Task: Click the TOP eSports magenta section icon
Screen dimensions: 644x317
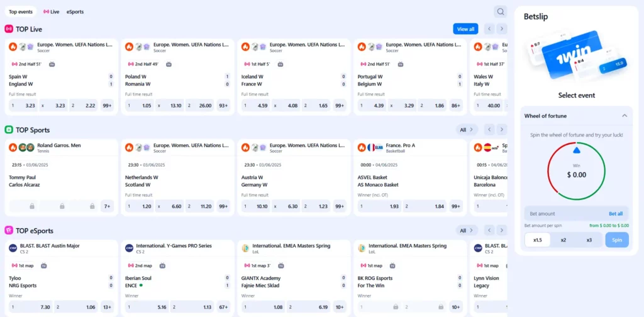Action: 9,230
